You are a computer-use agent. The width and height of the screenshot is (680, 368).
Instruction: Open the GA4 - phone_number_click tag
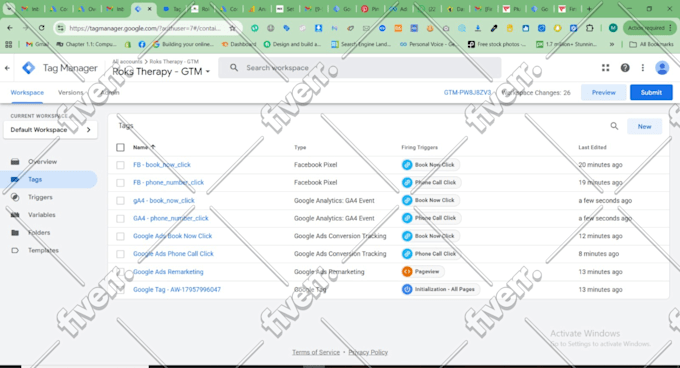coord(171,218)
